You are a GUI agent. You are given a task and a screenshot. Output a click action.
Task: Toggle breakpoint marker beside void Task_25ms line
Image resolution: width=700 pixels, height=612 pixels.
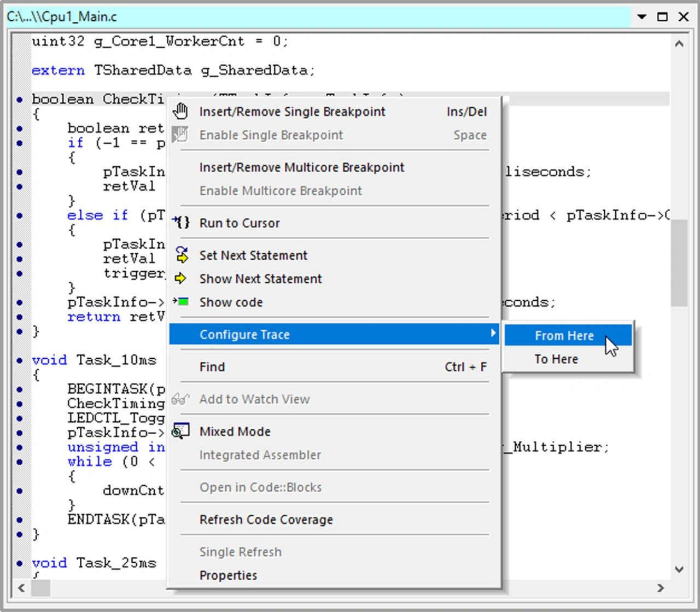click(20, 563)
